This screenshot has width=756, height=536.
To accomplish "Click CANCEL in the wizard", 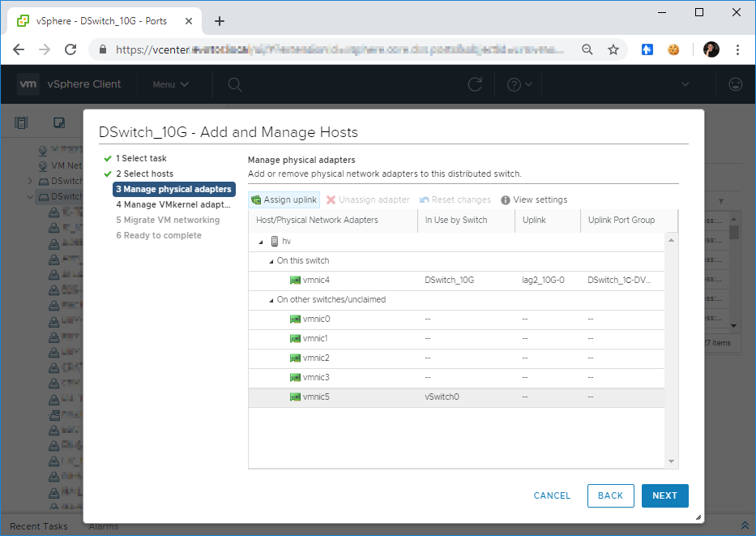I will coord(552,495).
